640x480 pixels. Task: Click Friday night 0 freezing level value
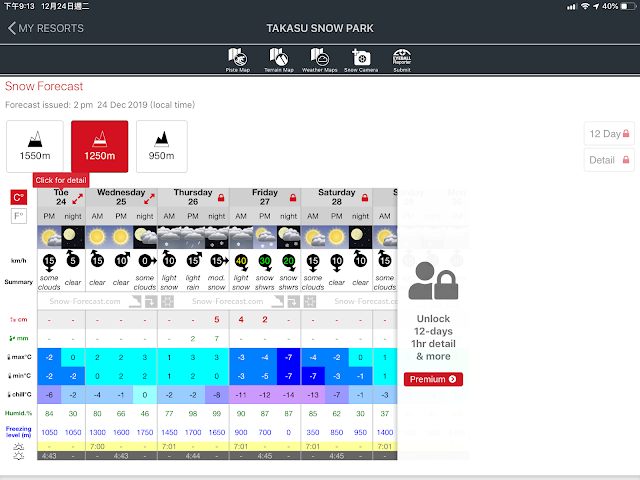289,432
